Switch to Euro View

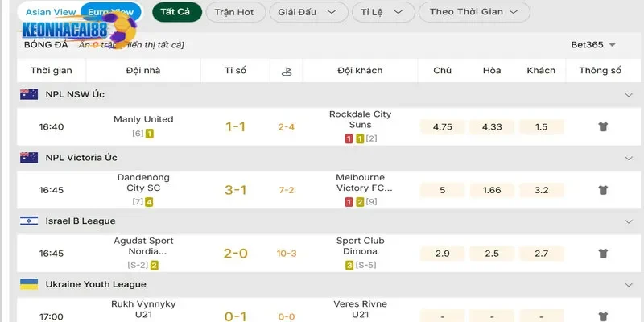111,12
